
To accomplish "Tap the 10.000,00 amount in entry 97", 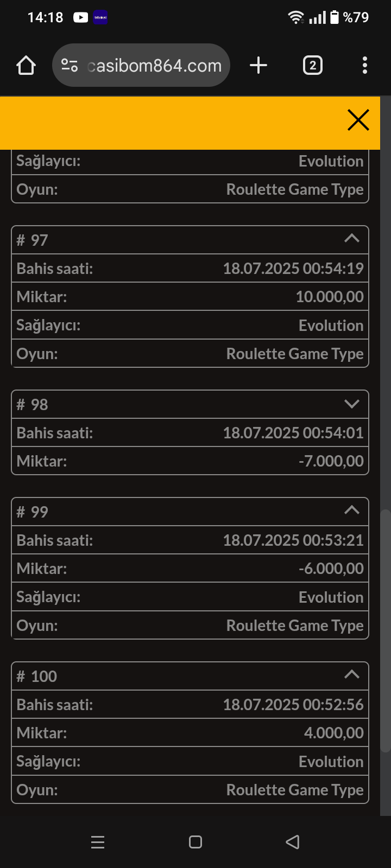I will click(329, 297).
